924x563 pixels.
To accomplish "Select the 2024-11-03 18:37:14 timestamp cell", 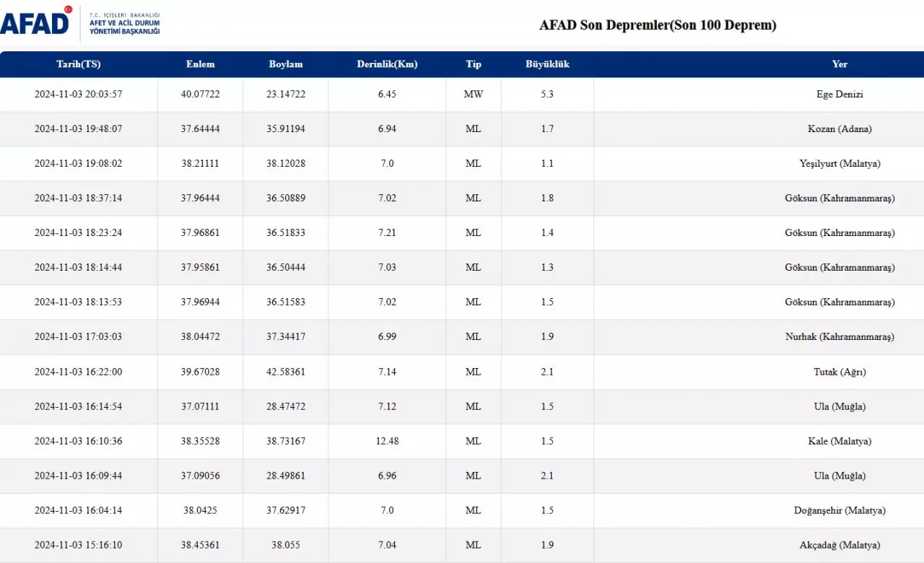I will [x=79, y=198].
